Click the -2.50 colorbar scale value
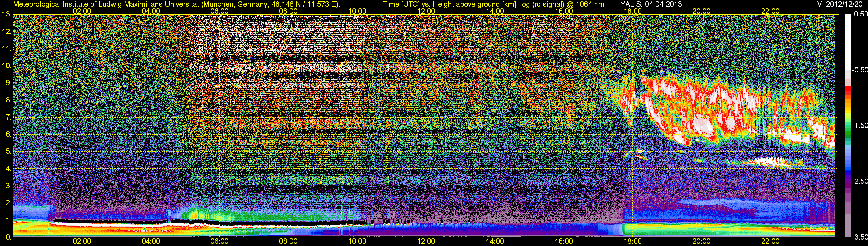 coord(860,181)
